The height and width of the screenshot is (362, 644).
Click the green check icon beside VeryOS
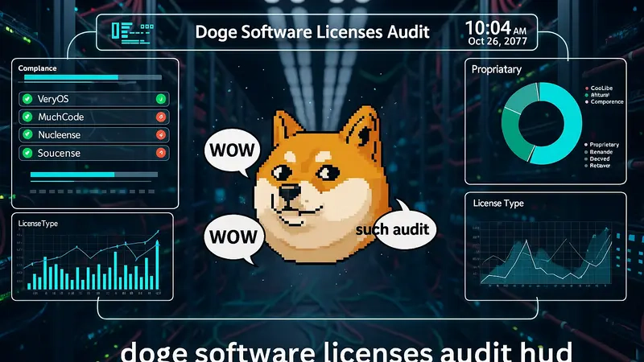tap(27, 99)
